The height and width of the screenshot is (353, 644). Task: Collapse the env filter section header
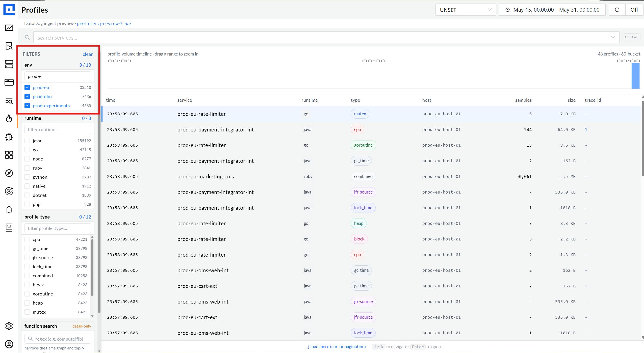58,65
